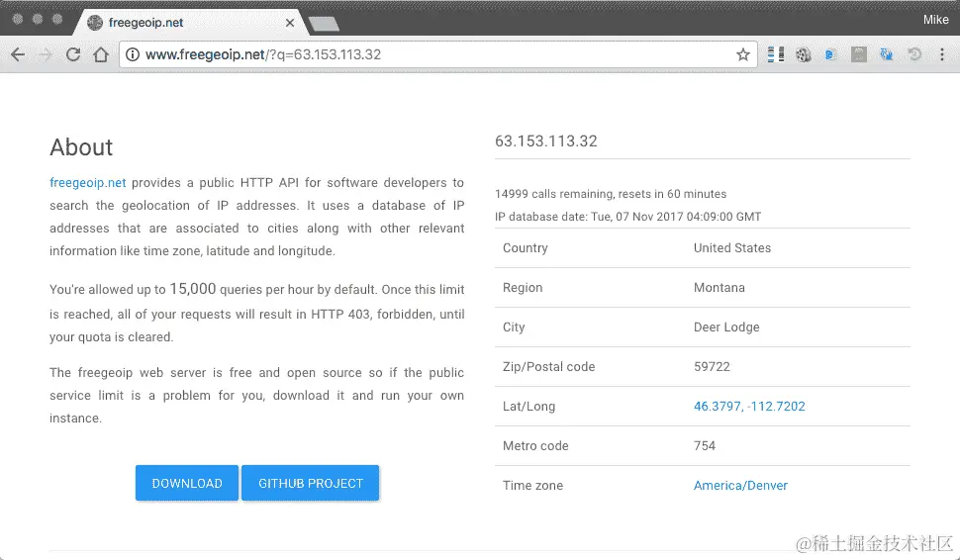960x560 pixels.
Task: Click the About heading
Action: pos(81,146)
